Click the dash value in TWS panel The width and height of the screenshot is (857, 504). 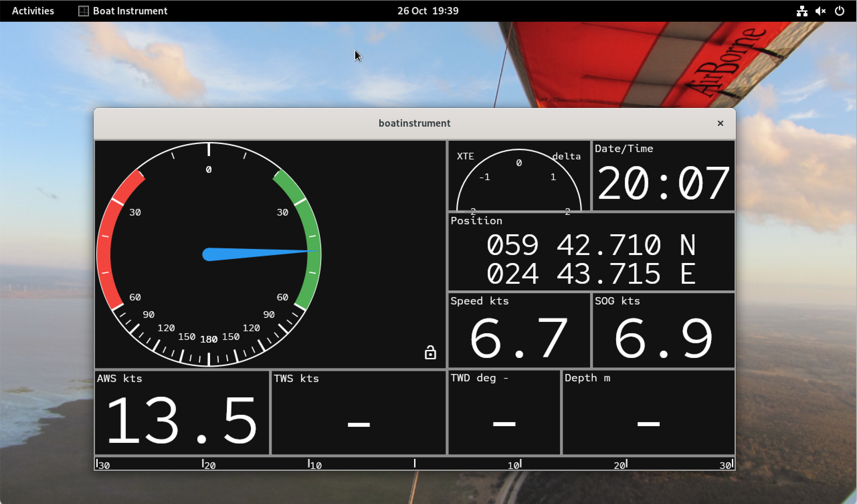[359, 424]
